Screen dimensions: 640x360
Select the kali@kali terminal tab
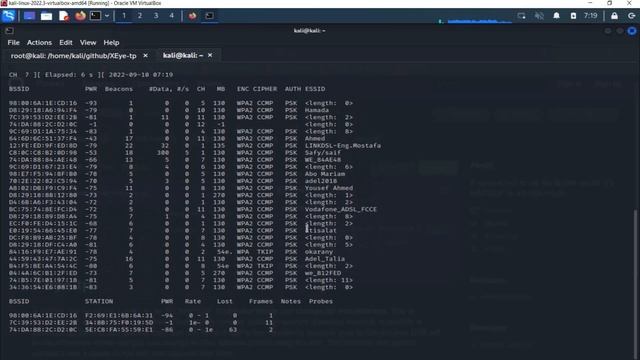pos(183,56)
